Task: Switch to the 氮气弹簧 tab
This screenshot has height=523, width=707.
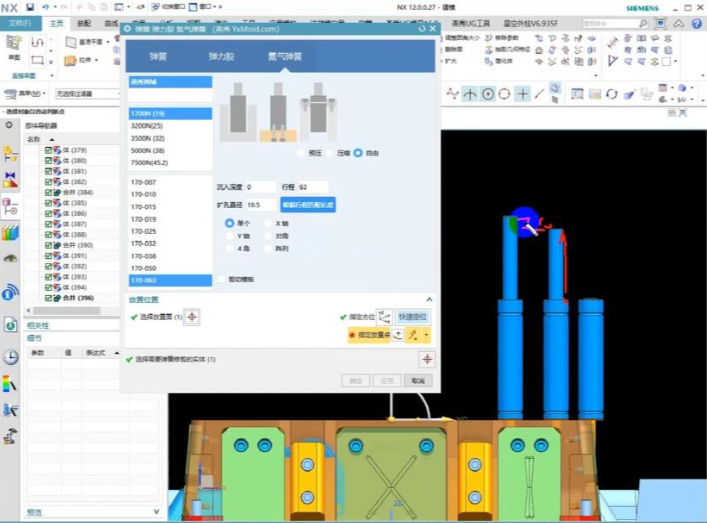Action: (285, 56)
